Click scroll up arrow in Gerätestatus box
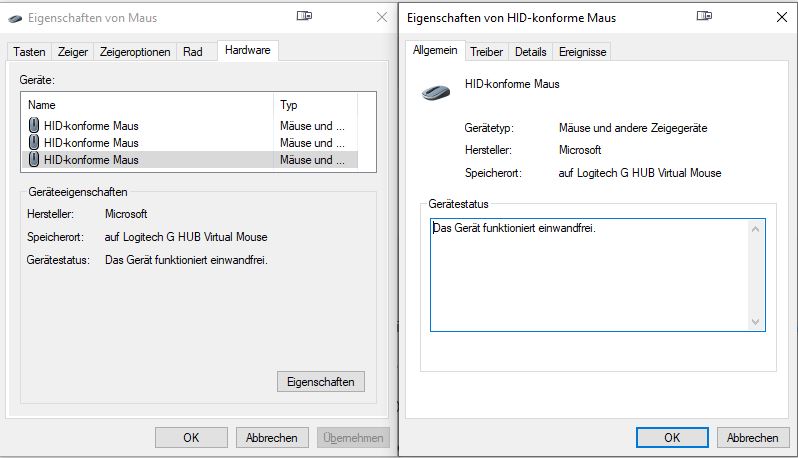The image size is (798, 458). [755, 229]
